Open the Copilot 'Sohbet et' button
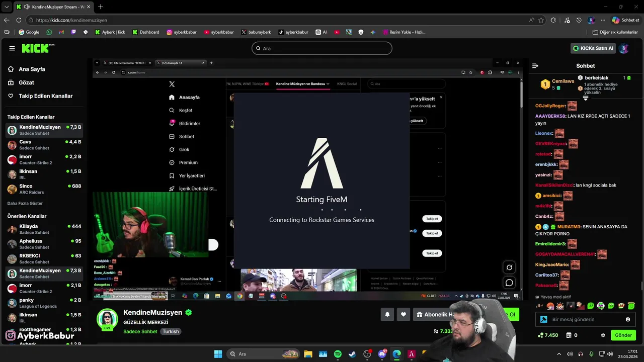 (625, 20)
